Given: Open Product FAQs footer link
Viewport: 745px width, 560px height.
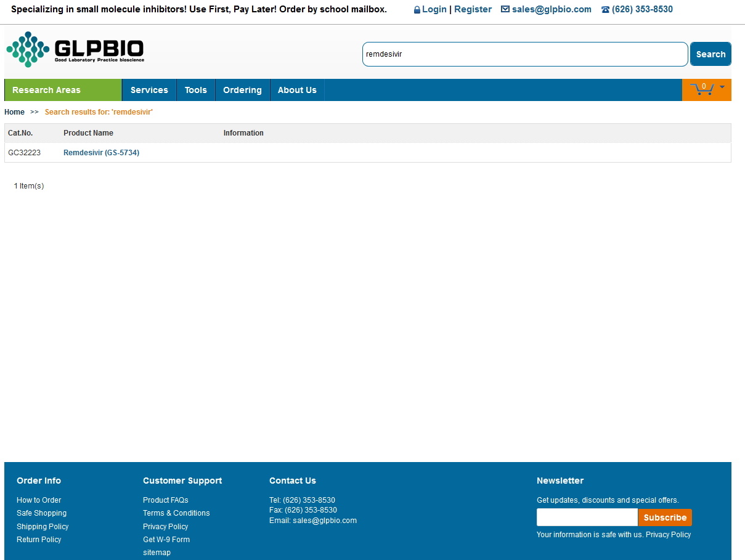Looking at the screenshot, I should coord(166,500).
